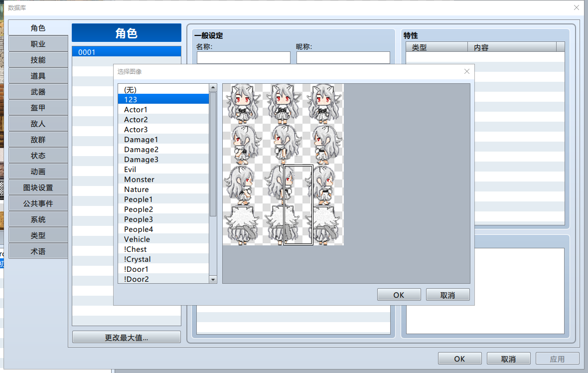Choose Actor3 image file

pyautogui.click(x=163, y=130)
